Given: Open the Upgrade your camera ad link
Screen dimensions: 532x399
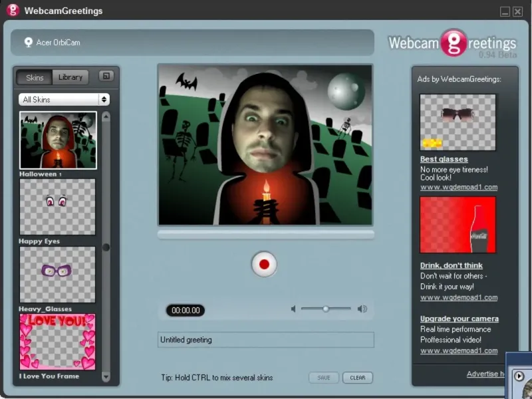Looking at the screenshot, I should pyautogui.click(x=460, y=319).
